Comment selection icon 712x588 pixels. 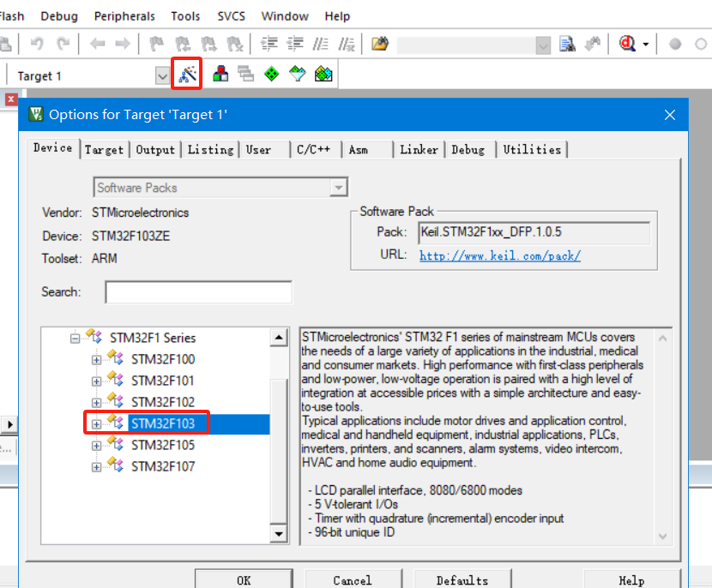click(321, 44)
